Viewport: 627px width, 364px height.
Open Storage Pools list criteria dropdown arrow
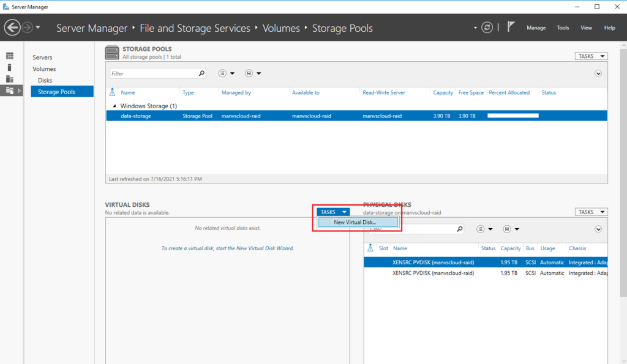click(x=232, y=73)
